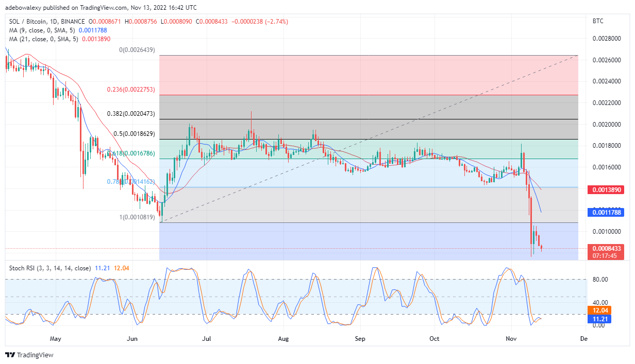Click the 0.0024000 price axis label

point(607,81)
